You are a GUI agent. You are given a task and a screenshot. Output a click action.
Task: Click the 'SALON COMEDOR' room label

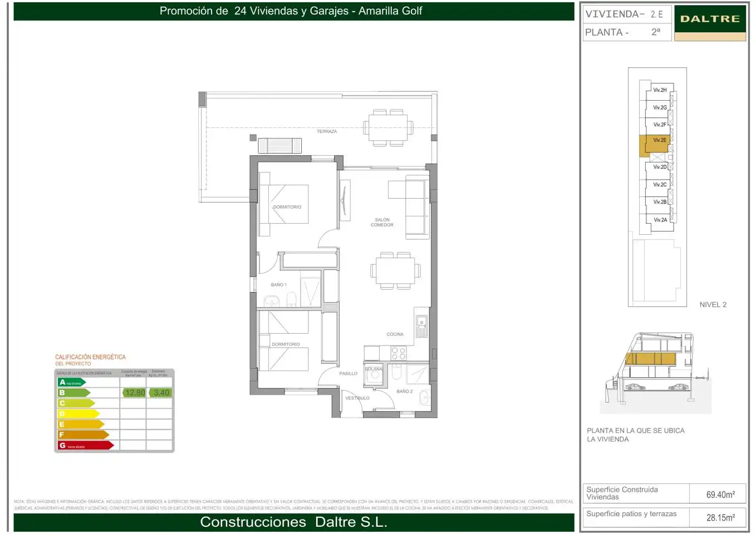tap(382, 222)
